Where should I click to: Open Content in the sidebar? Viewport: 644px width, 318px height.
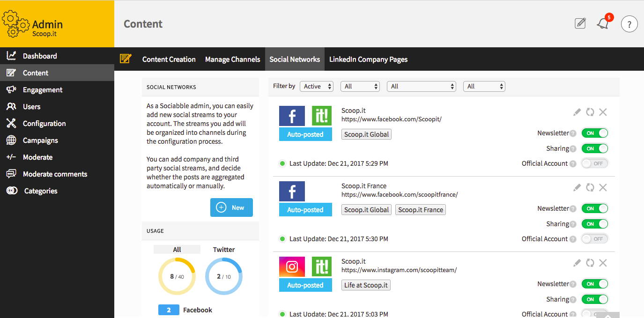coord(57,73)
